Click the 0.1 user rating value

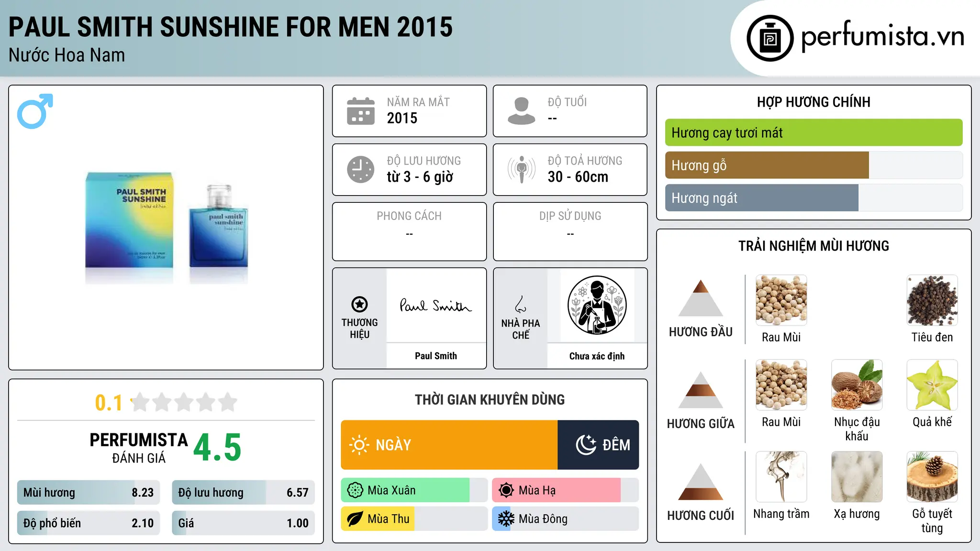[109, 403]
